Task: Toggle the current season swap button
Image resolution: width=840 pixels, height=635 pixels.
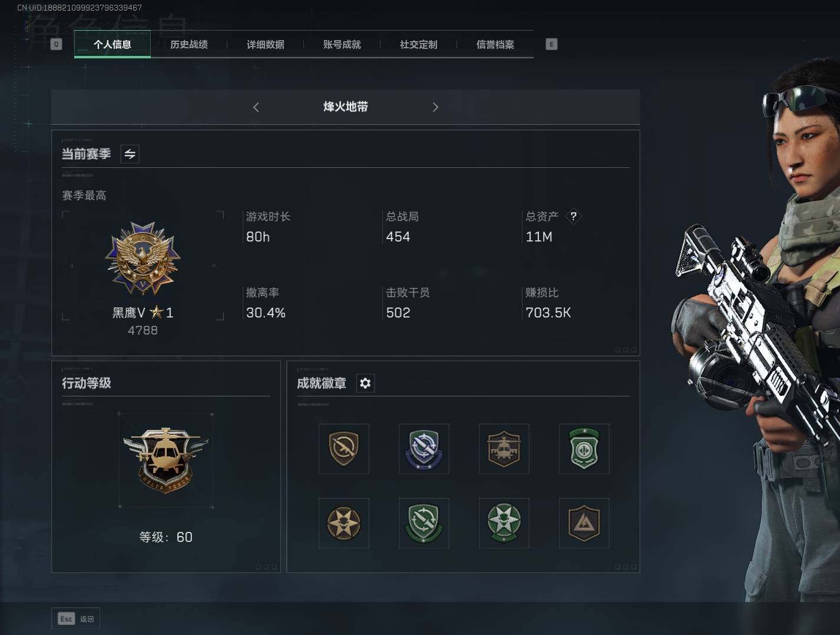Action: coord(130,154)
